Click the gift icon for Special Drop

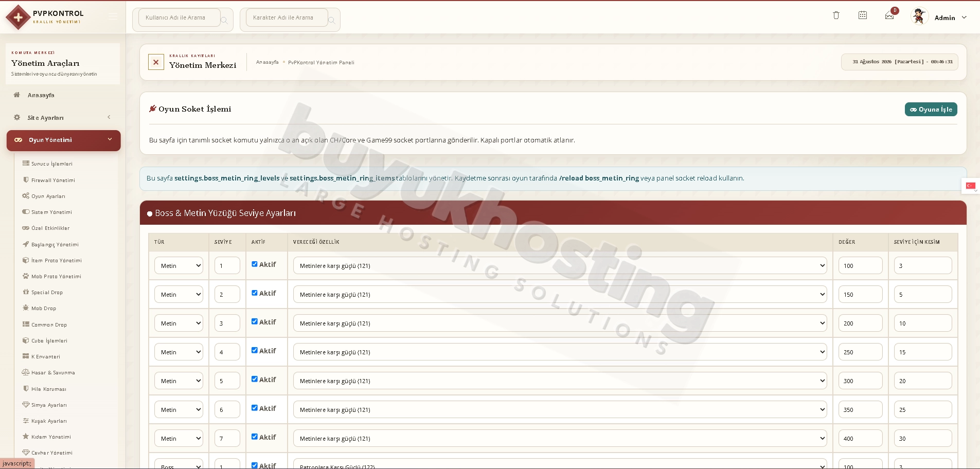click(x=26, y=292)
